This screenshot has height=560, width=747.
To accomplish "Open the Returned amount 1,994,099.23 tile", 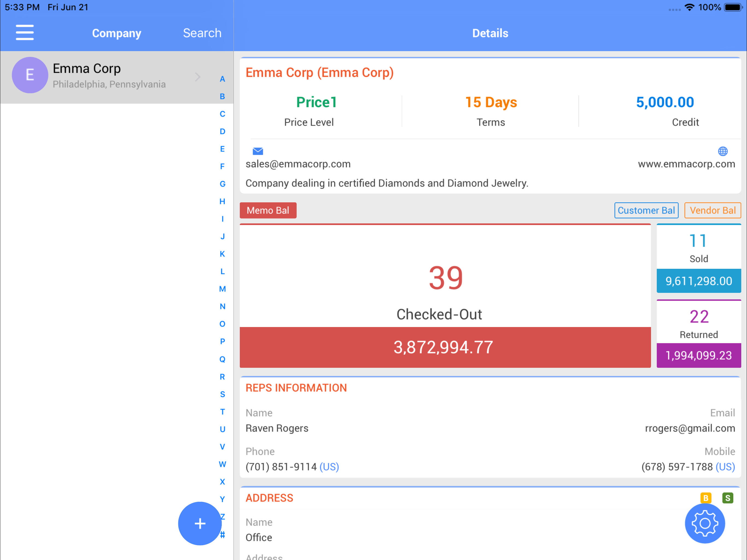I will click(x=698, y=355).
